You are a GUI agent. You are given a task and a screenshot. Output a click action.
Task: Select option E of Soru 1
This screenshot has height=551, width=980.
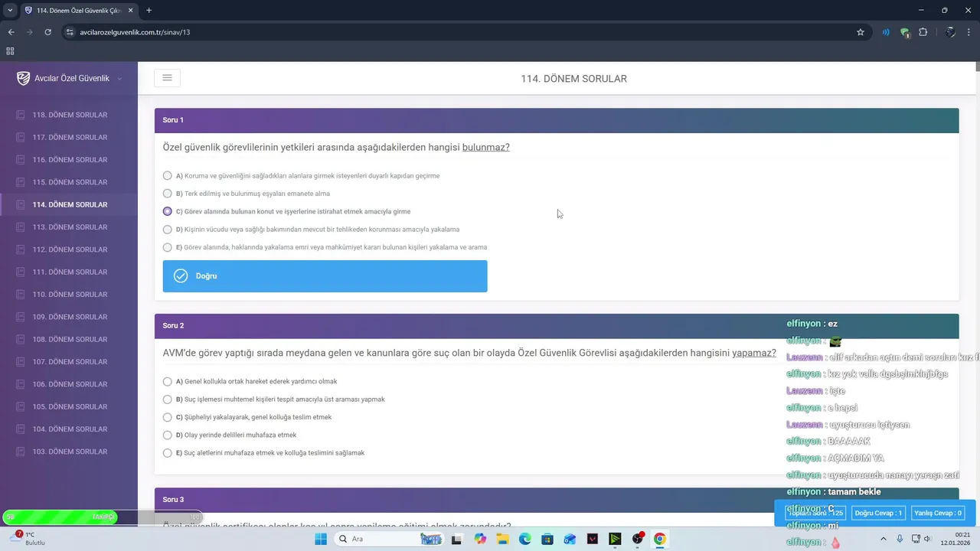tap(168, 247)
